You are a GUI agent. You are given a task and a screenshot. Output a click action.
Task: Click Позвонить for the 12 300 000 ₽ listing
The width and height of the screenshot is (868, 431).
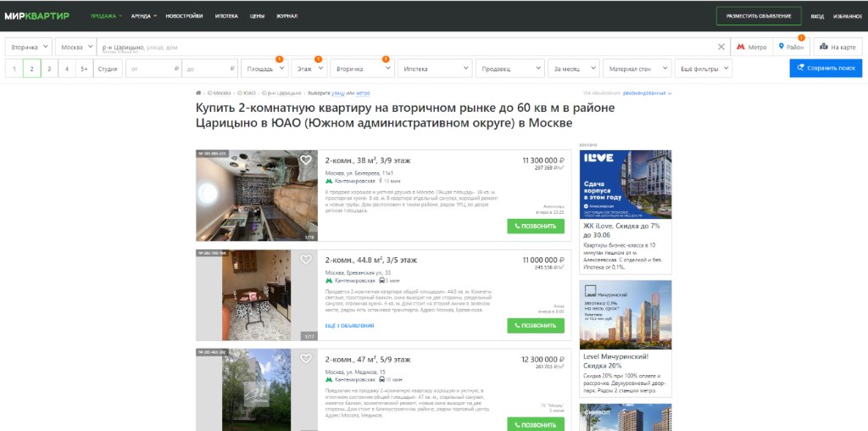click(536, 424)
